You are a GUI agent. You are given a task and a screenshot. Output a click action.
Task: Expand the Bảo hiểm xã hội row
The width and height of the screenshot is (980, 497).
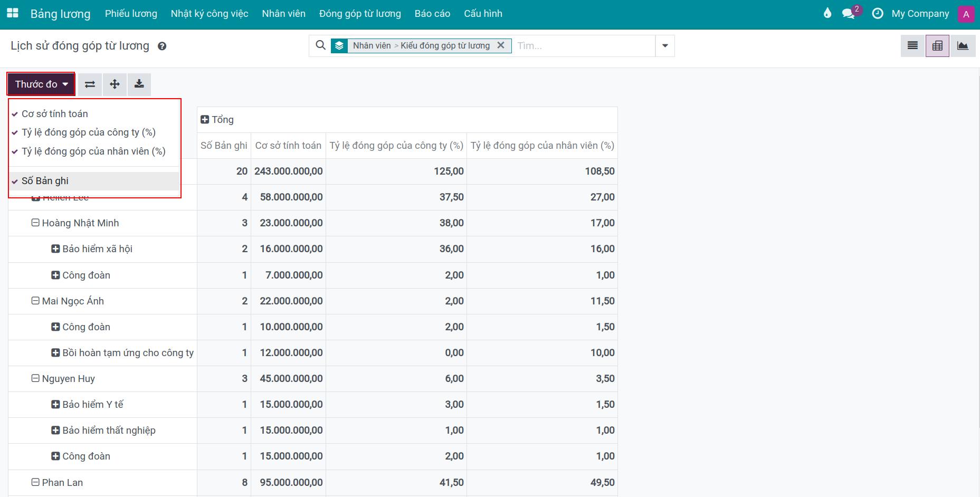pos(55,248)
